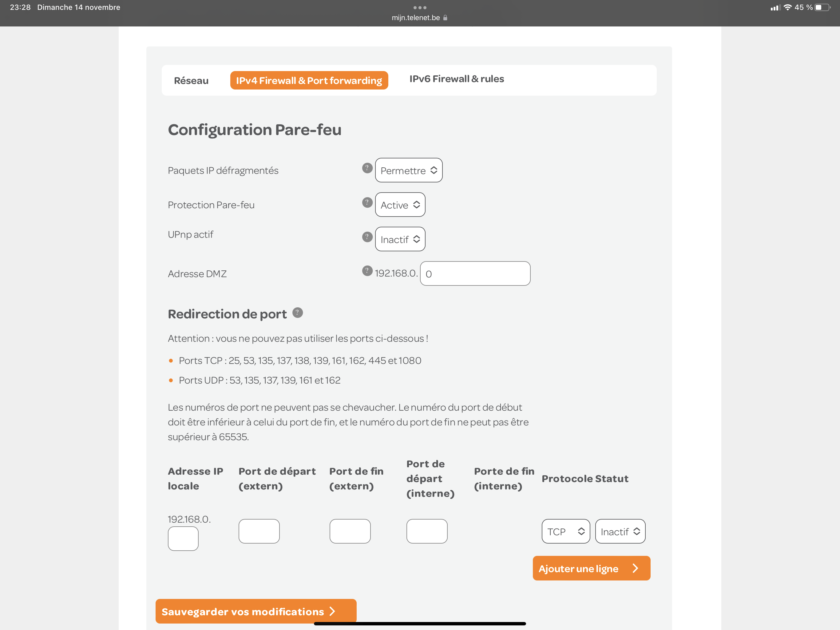The height and width of the screenshot is (630, 840).
Task: Open the port rule Statut Inactif dropdown
Action: (x=620, y=531)
